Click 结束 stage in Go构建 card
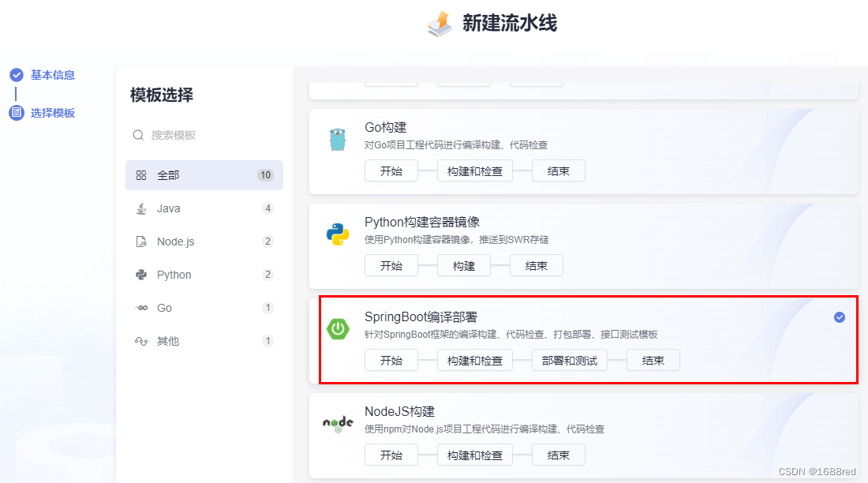 [x=559, y=171]
